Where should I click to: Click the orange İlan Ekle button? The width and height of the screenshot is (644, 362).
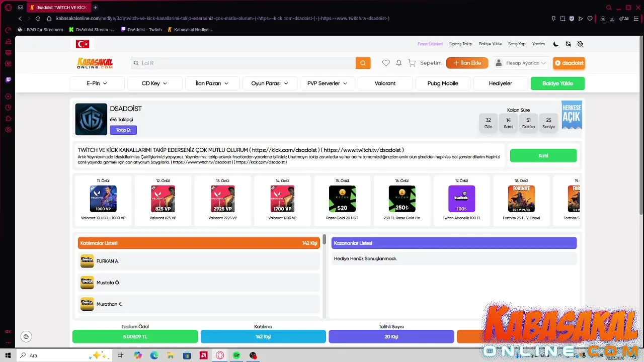pos(467,63)
